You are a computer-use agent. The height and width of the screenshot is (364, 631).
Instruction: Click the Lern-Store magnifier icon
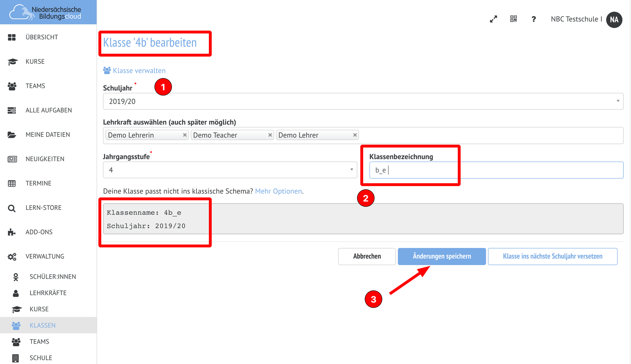[12, 208]
